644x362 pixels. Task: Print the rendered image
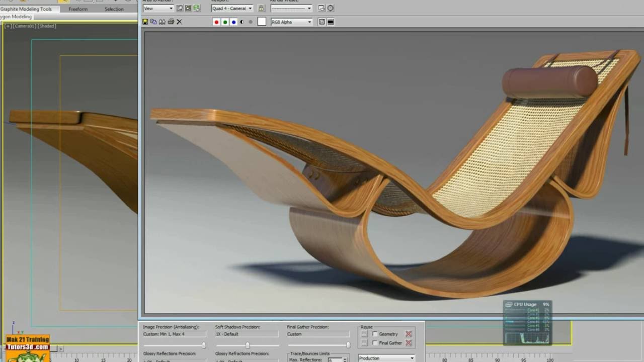pos(171,22)
